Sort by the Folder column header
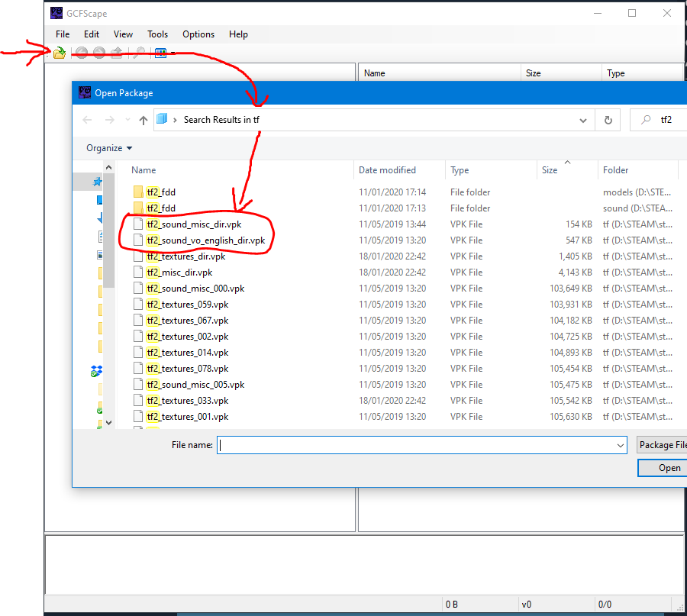 [637, 170]
